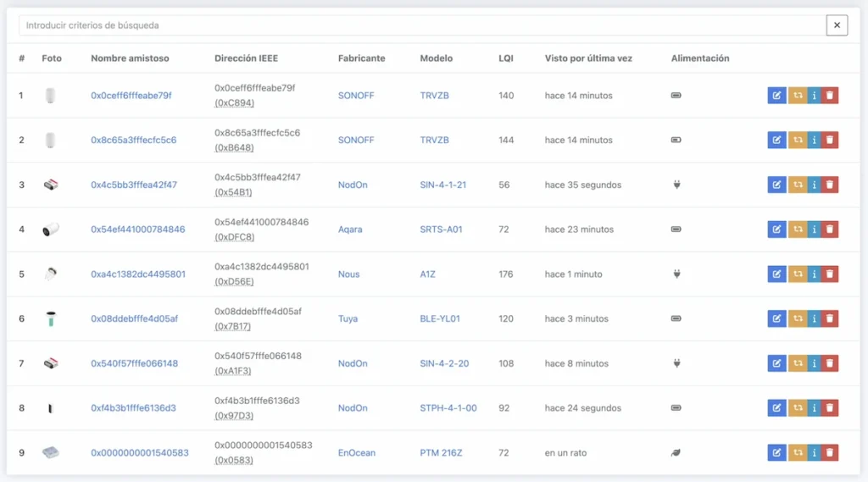Click the blue edit icon for NodOn SIN-4-2-20

[x=776, y=363]
